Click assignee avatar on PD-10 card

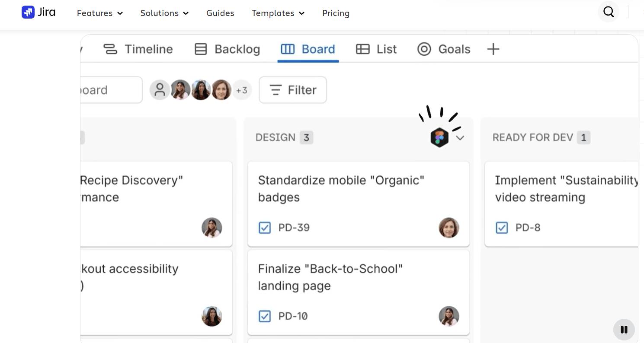click(449, 316)
